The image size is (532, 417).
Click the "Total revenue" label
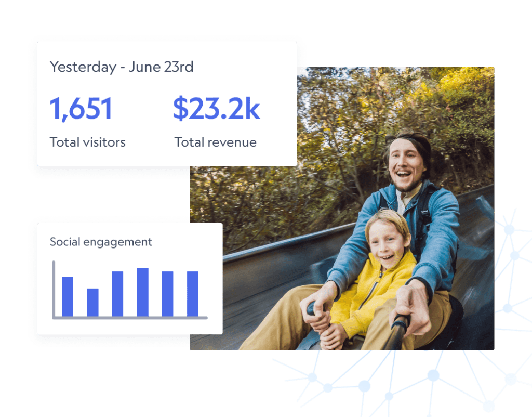215,142
